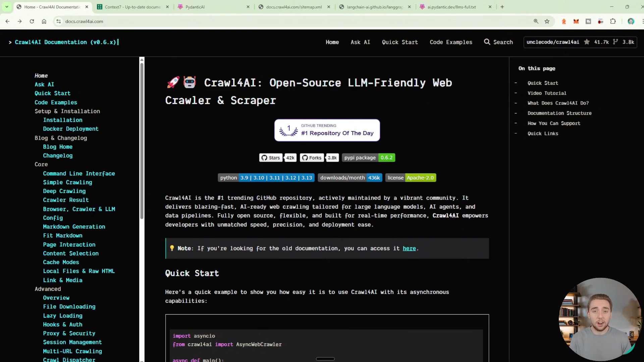The height and width of the screenshot is (362, 644).
Task: Close the PydanticAI tab
Action: 248,7
